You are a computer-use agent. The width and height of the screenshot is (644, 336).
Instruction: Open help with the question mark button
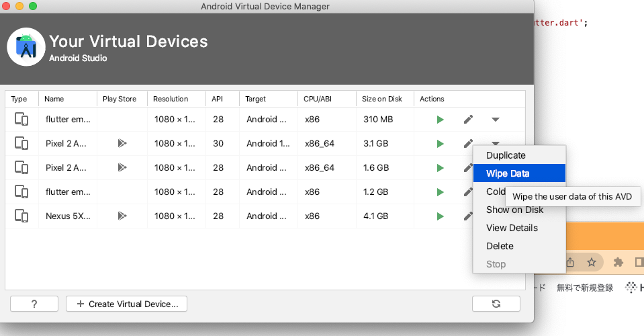(x=34, y=304)
